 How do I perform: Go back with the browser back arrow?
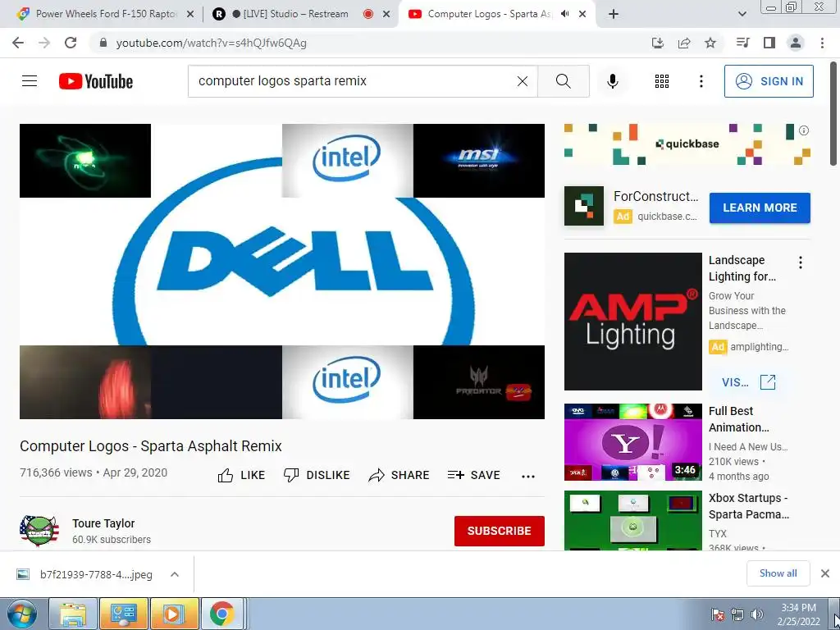coord(18,43)
